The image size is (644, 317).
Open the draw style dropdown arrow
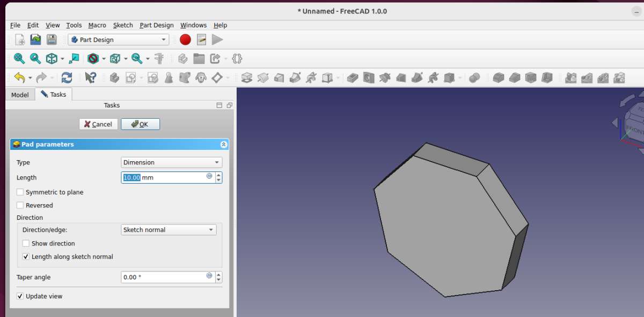pos(104,59)
